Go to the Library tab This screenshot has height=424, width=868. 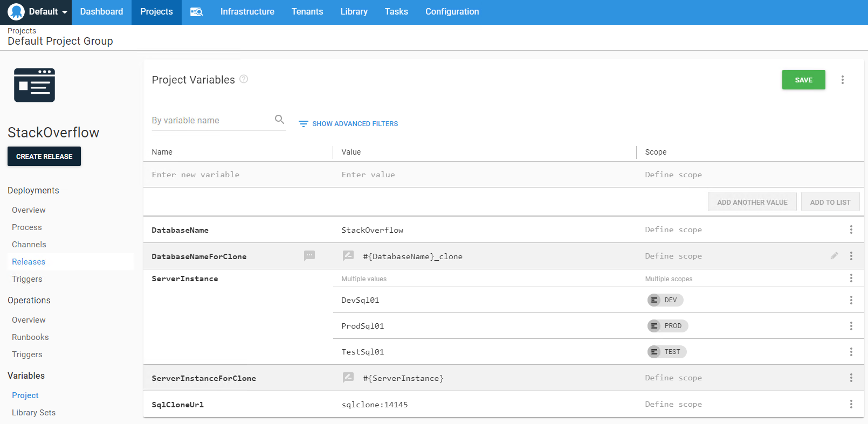[354, 12]
